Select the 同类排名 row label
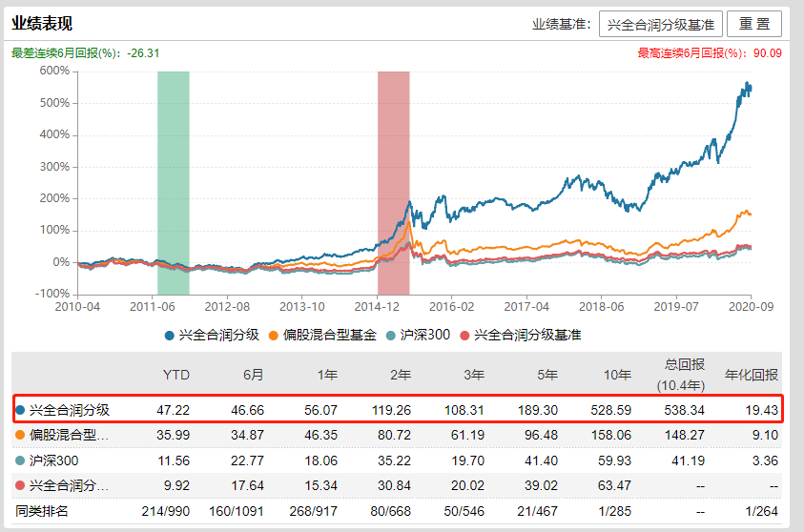Viewport: 804px width, 532px height. pos(42,511)
